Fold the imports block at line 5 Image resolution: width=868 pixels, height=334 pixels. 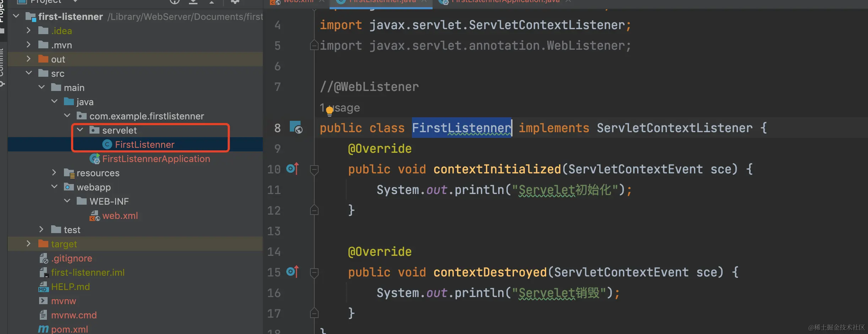click(x=314, y=45)
